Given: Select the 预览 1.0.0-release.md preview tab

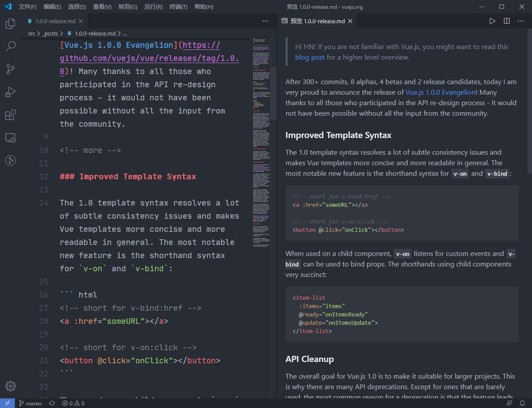Looking at the screenshot, I should pos(318,21).
